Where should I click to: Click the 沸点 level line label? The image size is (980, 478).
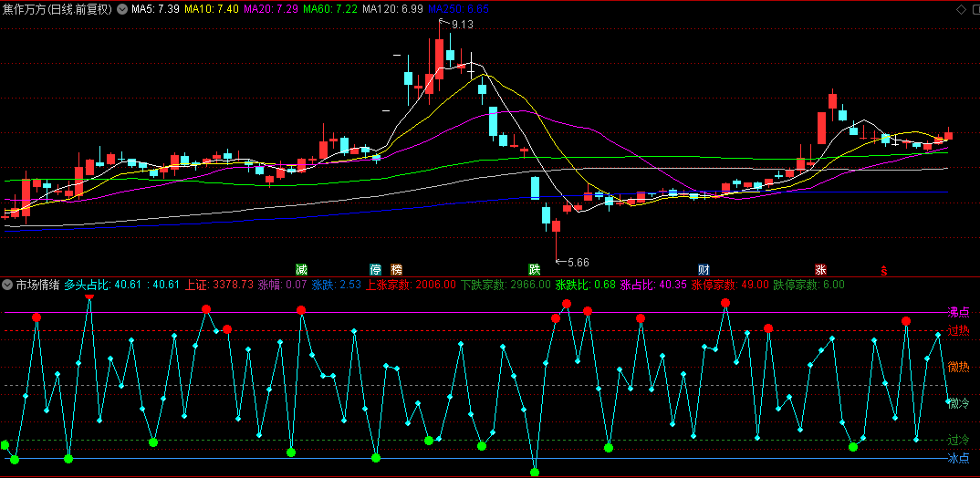click(x=958, y=312)
